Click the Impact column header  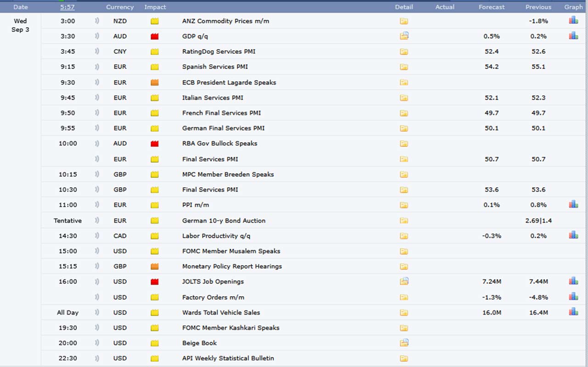pyautogui.click(x=155, y=7)
